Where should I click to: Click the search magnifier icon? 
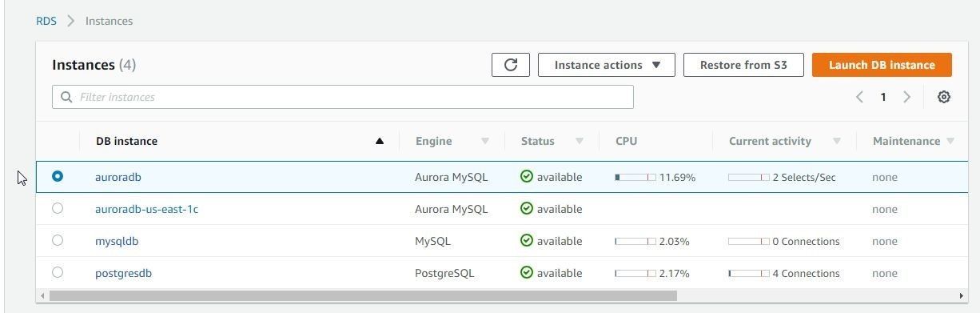[x=66, y=97]
